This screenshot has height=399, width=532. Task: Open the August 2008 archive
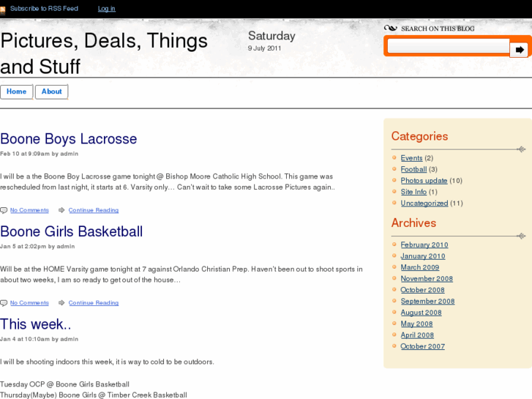pos(422,313)
